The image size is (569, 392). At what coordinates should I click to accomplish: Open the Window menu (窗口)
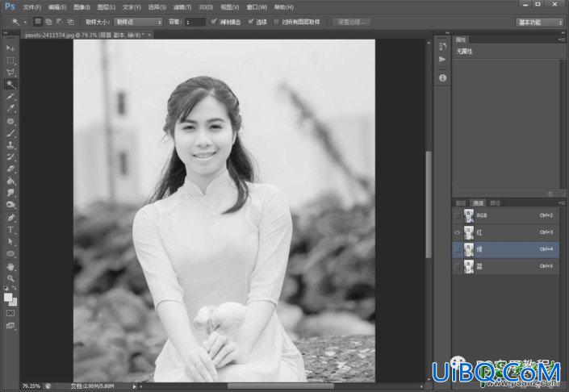coord(257,7)
